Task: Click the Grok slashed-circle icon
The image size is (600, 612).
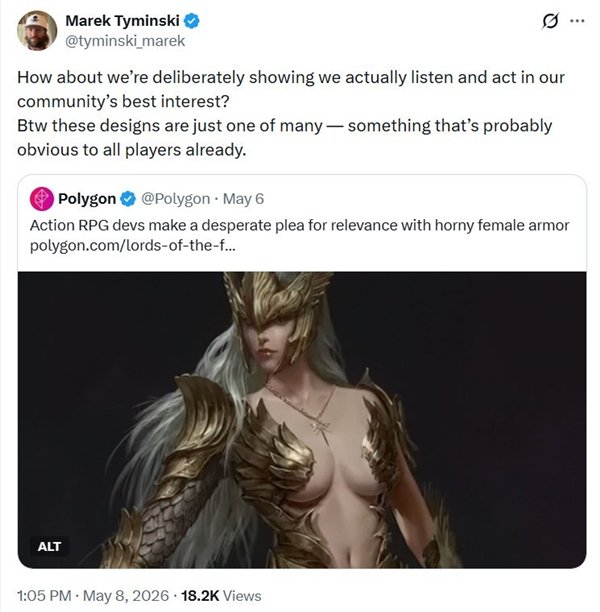Action: pos(550,21)
